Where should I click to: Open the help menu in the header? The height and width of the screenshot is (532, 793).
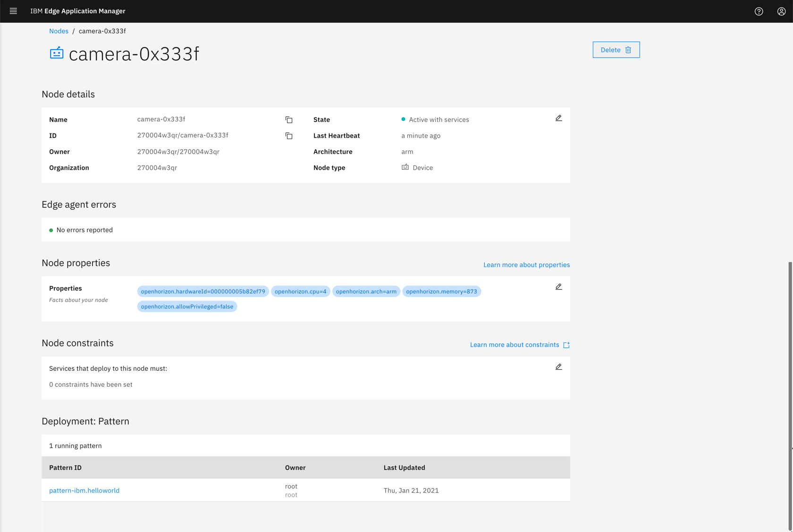tap(759, 11)
